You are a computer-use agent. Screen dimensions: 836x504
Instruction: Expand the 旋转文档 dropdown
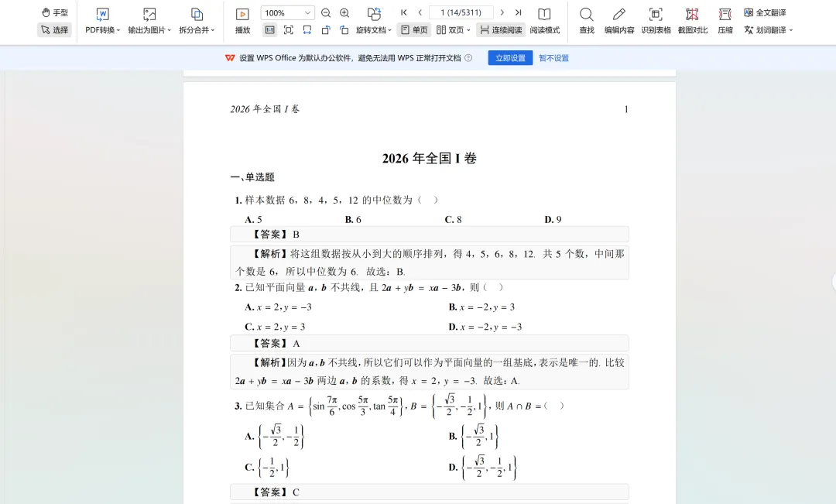pos(389,30)
